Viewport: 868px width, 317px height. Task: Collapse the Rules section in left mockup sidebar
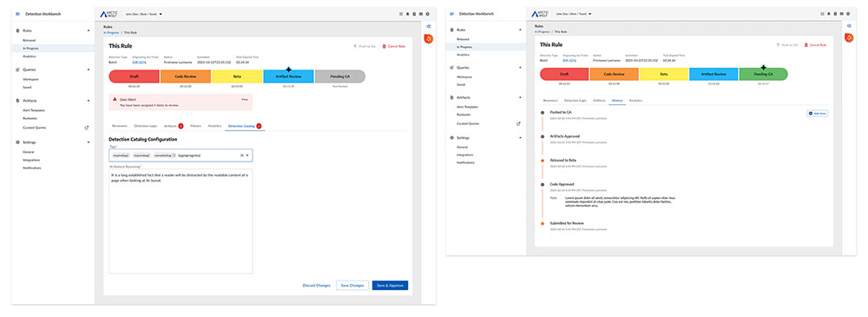coord(89,30)
